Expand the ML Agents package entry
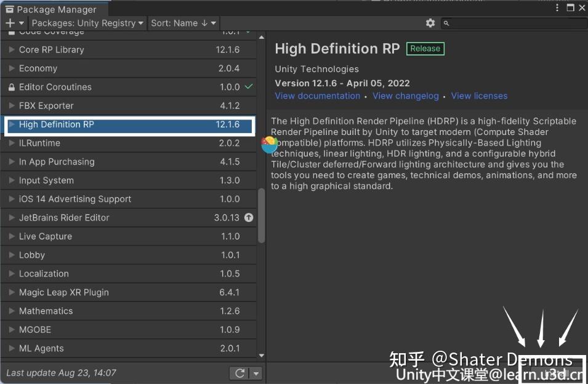 (11, 348)
